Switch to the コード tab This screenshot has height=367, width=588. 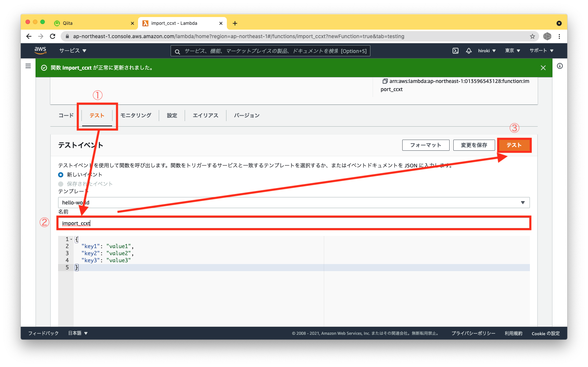(66, 116)
